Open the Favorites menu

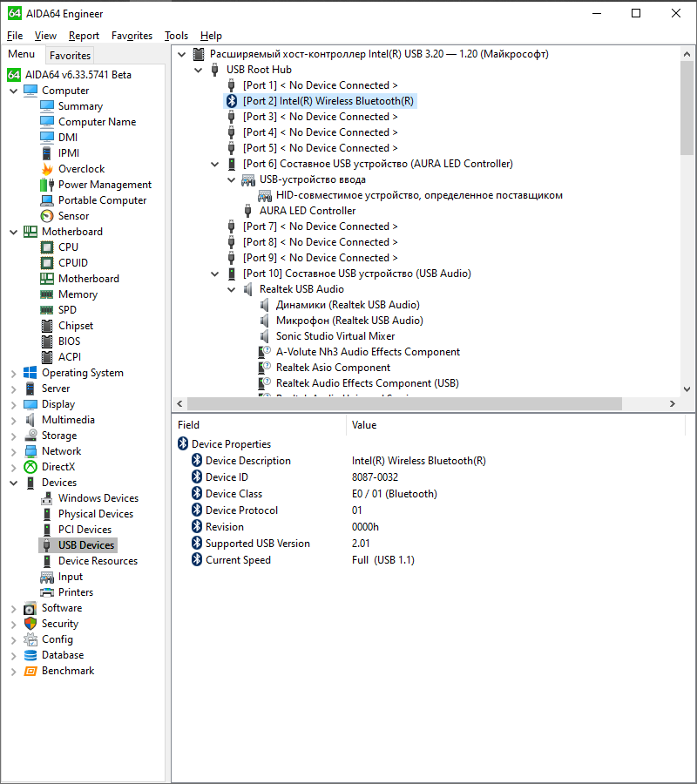pyautogui.click(x=132, y=36)
